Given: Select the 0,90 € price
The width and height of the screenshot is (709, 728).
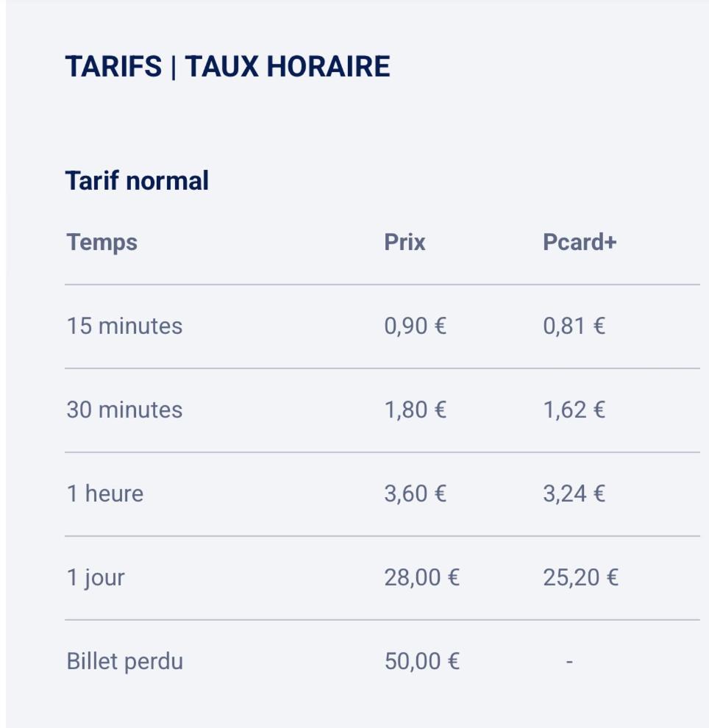Looking at the screenshot, I should 415,326.
